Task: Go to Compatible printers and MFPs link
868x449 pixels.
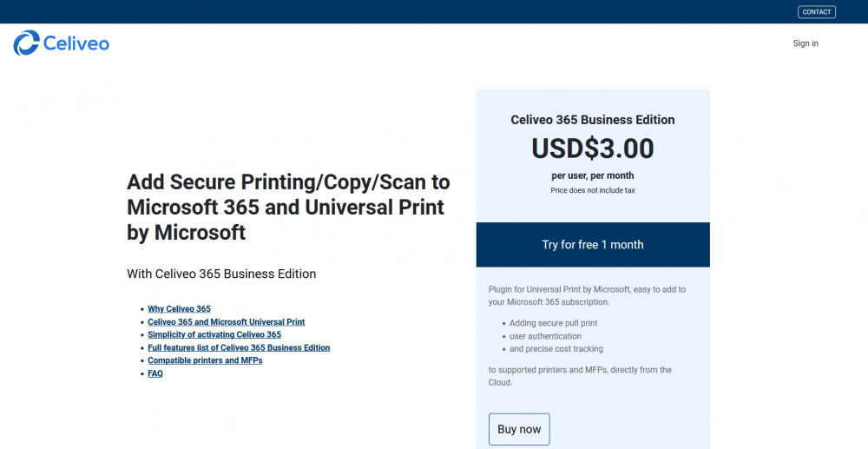Action: point(205,360)
